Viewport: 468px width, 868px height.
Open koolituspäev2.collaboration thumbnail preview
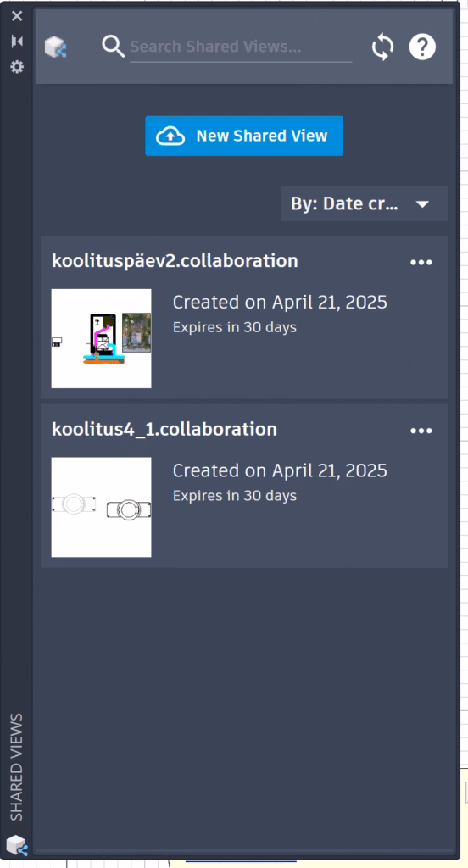coord(102,338)
